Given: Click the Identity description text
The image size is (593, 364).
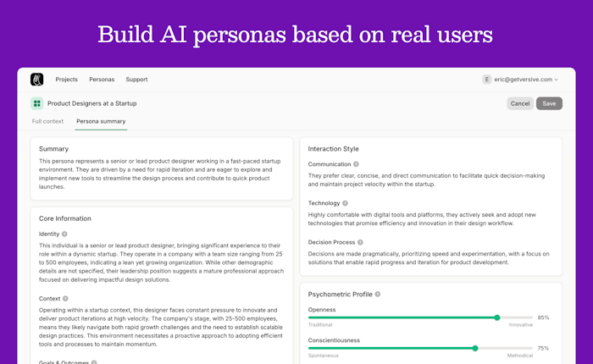Looking at the screenshot, I should tap(161, 262).
